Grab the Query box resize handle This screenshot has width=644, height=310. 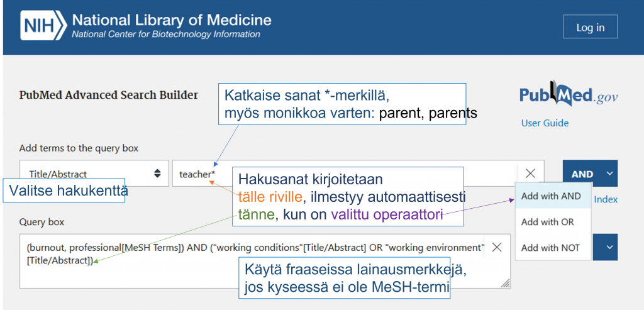click(506, 283)
